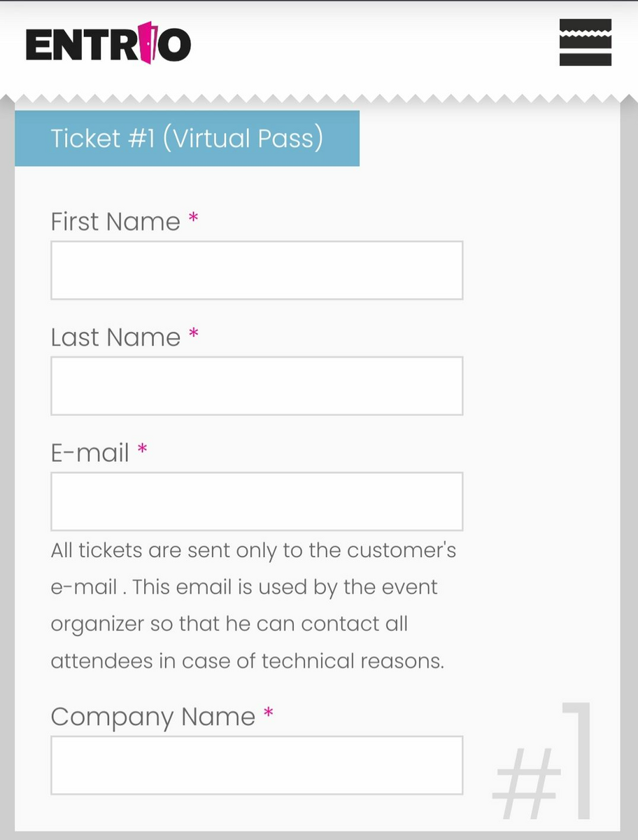638x840 pixels.
Task: Open the hamburger navigation menu
Action: click(585, 43)
